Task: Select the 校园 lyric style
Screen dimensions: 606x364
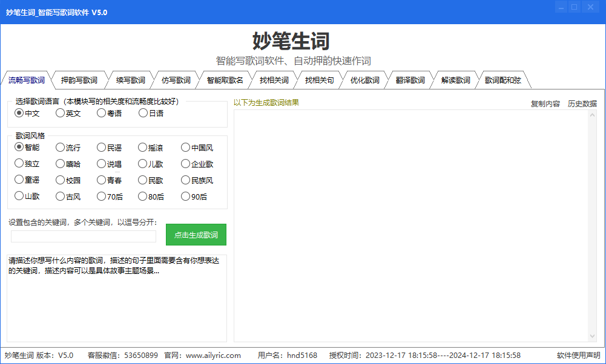Action: [x=68, y=180]
